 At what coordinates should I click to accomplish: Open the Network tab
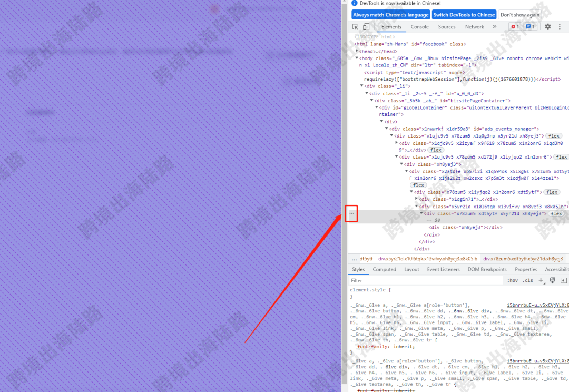(475, 27)
